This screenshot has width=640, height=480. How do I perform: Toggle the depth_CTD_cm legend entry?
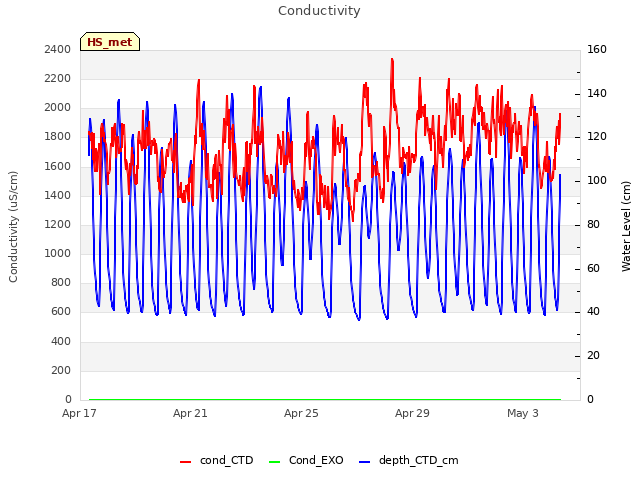[409, 461]
